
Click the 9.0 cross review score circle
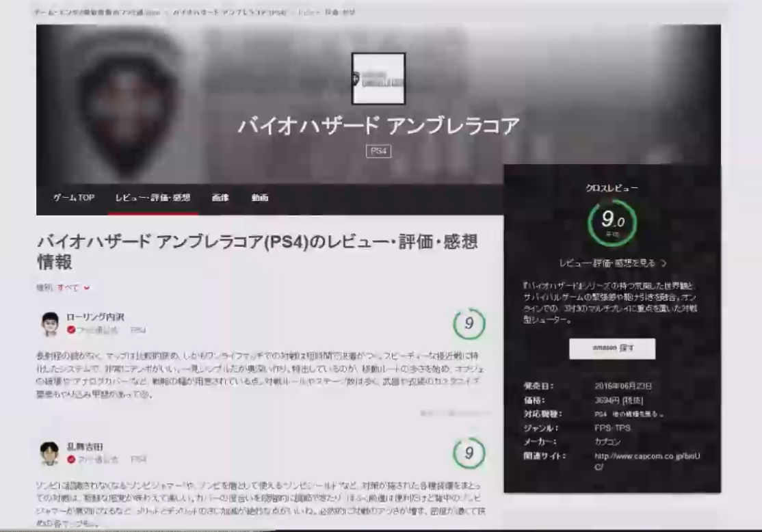pos(612,222)
